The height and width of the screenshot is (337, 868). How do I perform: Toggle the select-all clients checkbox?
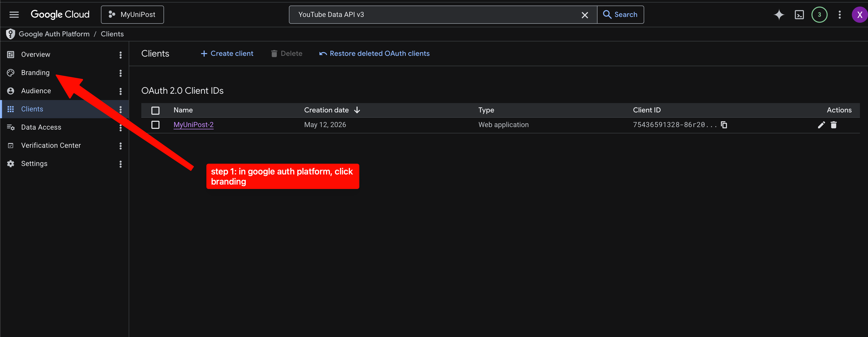point(155,110)
